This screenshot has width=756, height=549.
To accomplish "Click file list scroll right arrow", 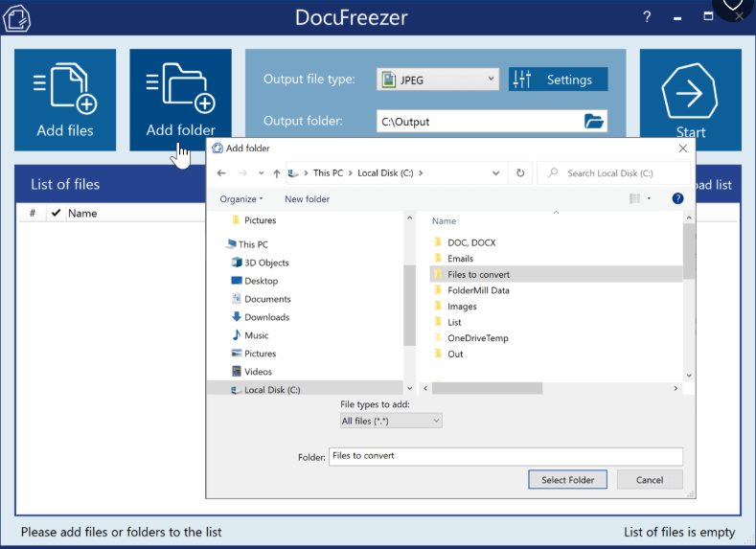I will tap(676, 388).
